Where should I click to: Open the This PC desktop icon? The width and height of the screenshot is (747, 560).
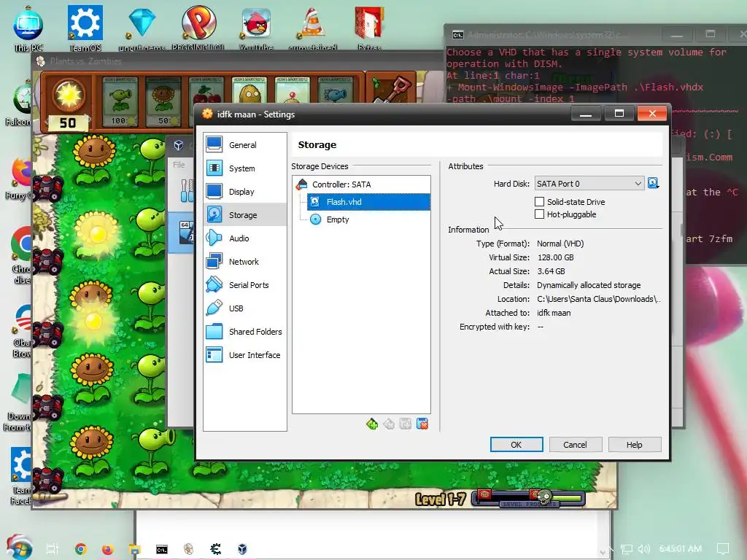click(28, 28)
